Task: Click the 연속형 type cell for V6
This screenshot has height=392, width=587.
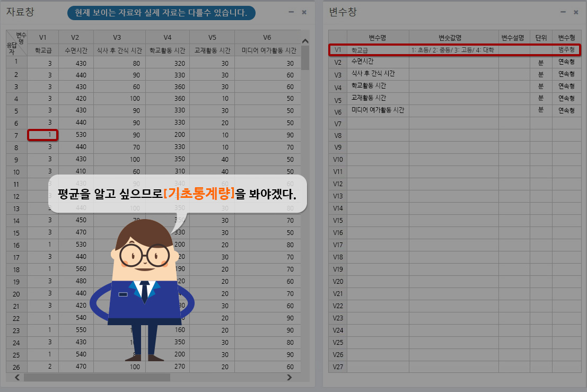Action: [x=566, y=110]
